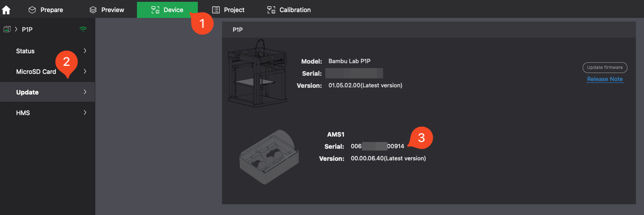Click the printer icon beside P1P

7,30
